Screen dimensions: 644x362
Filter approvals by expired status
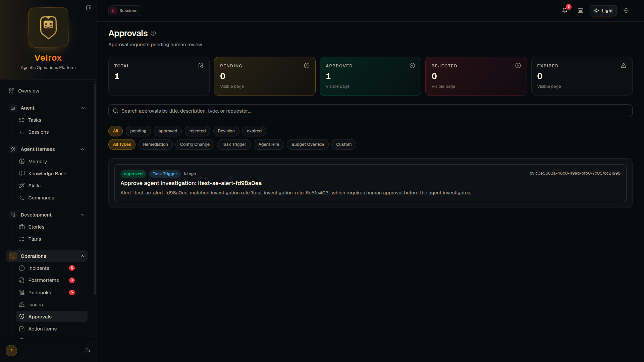click(254, 131)
